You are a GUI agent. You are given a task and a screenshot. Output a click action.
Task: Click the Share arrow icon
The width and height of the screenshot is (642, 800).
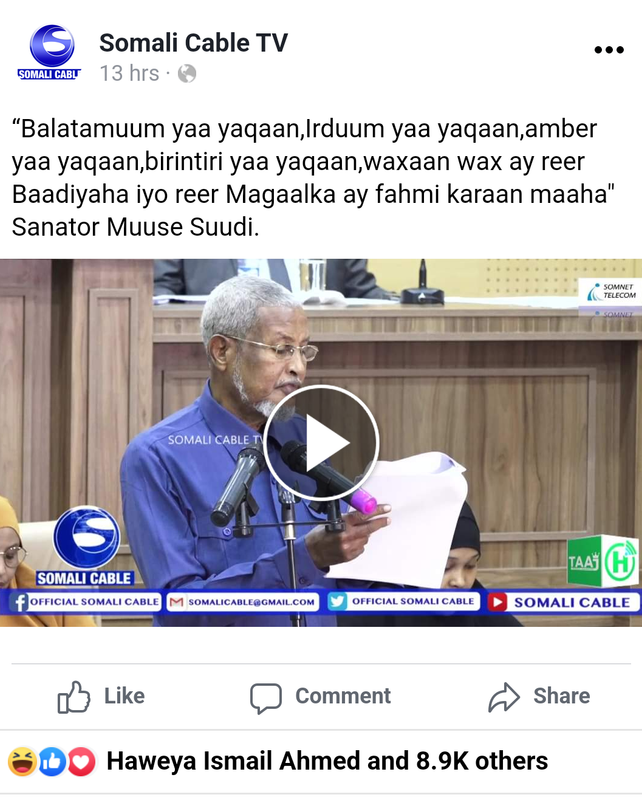click(x=504, y=696)
